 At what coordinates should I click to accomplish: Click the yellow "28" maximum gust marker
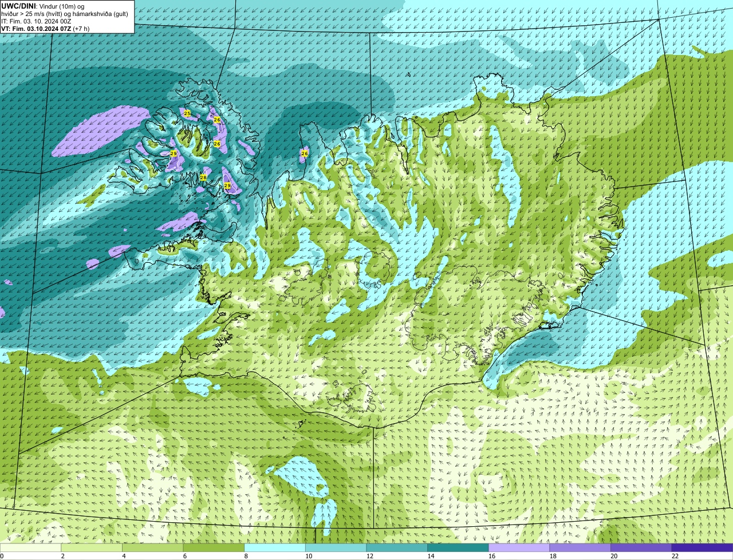(203, 178)
